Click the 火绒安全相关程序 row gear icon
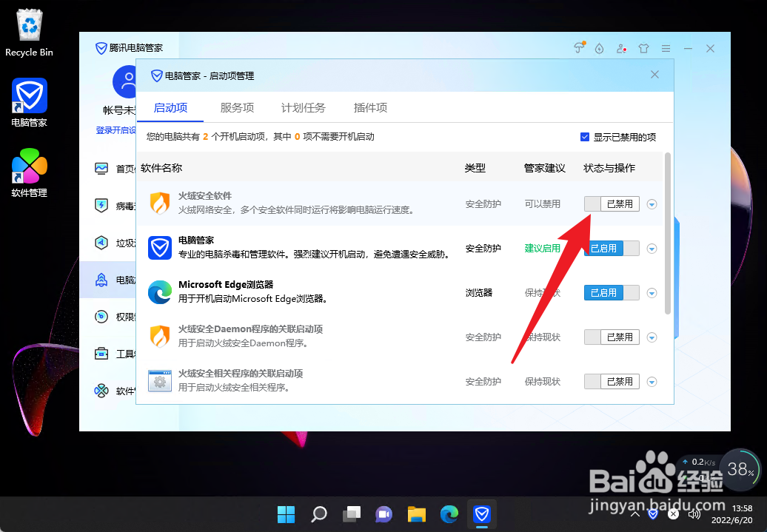The height and width of the screenshot is (532, 767). click(x=159, y=381)
